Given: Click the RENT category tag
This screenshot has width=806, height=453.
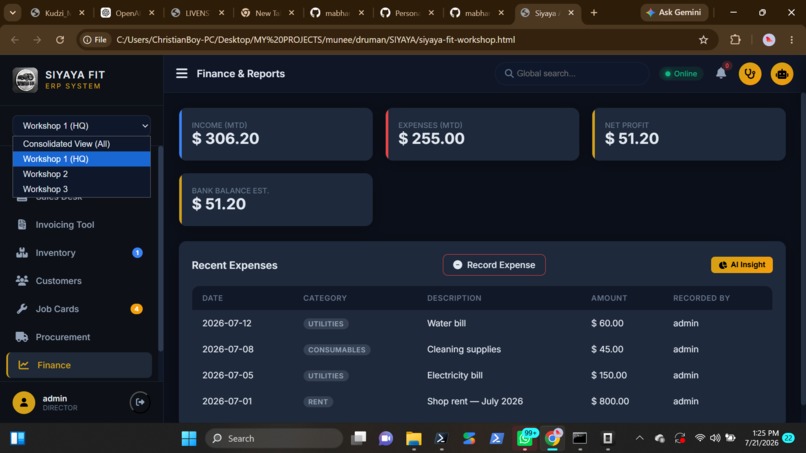Looking at the screenshot, I should click(318, 402).
